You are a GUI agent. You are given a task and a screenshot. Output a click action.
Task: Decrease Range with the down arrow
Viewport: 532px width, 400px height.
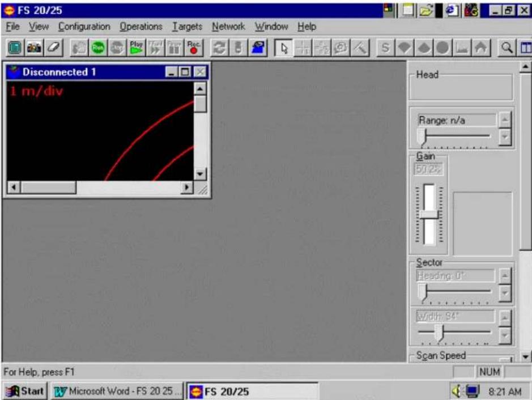(x=505, y=137)
